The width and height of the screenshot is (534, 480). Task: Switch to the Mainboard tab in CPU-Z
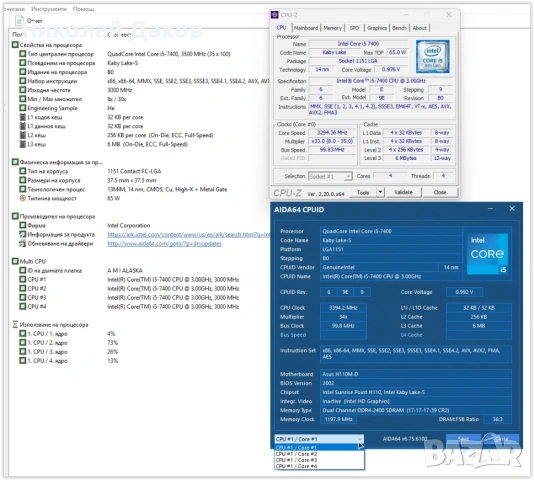306,28
